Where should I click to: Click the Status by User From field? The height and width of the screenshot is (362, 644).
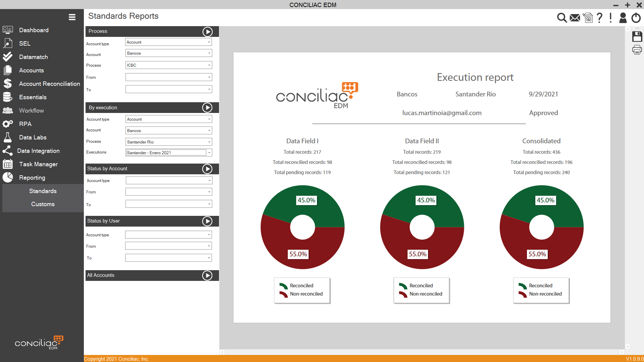click(168, 246)
